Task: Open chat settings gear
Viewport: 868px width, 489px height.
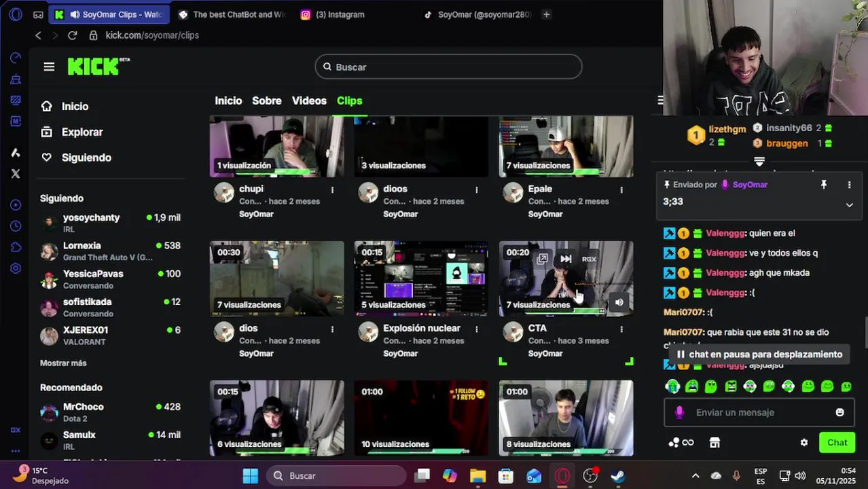Action: 804,442
